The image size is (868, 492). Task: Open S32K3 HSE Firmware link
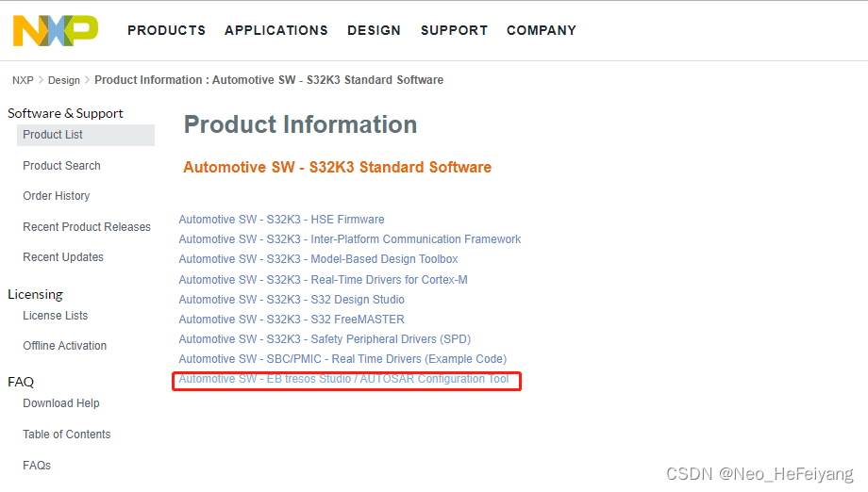click(x=281, y=220)
